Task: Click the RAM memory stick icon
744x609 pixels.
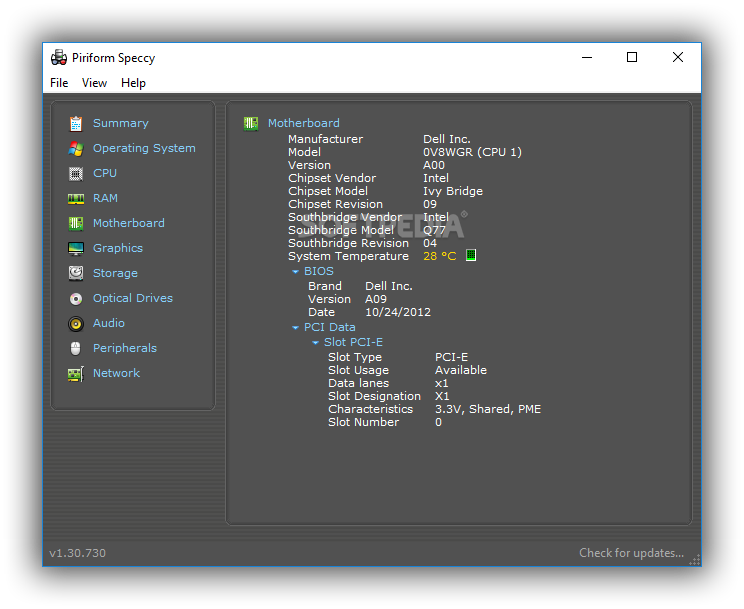Action: click(x=76, y=198)
